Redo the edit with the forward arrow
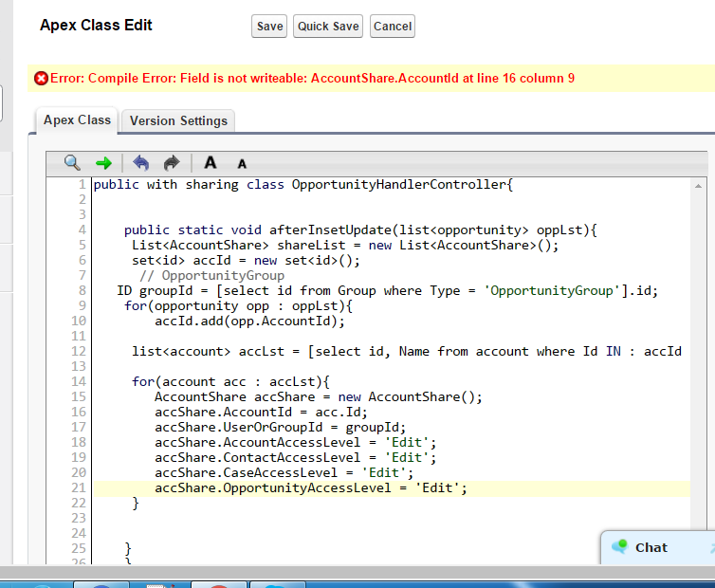This screenshot has width=715, height=588. click(x=172, y=163)
